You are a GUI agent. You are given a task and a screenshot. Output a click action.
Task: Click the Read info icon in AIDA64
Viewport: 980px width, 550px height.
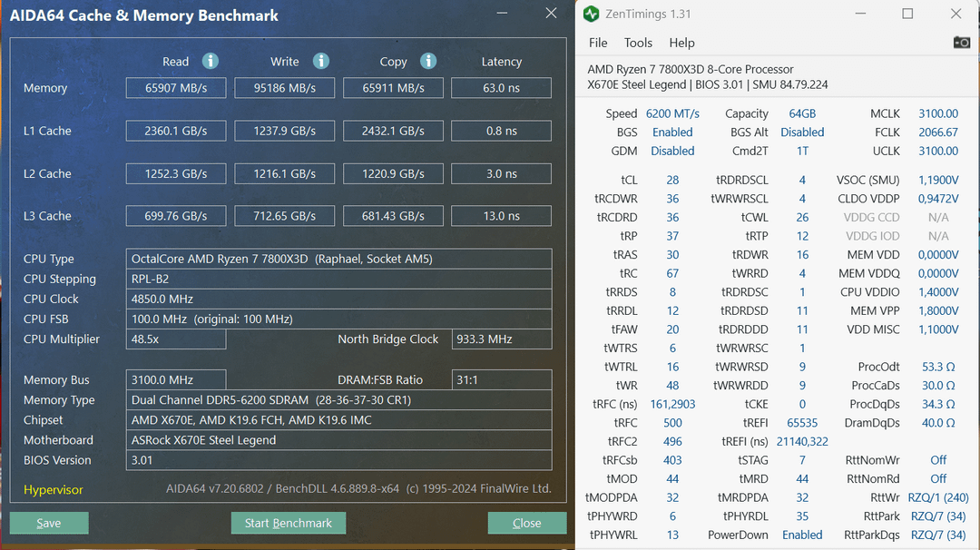211,61
